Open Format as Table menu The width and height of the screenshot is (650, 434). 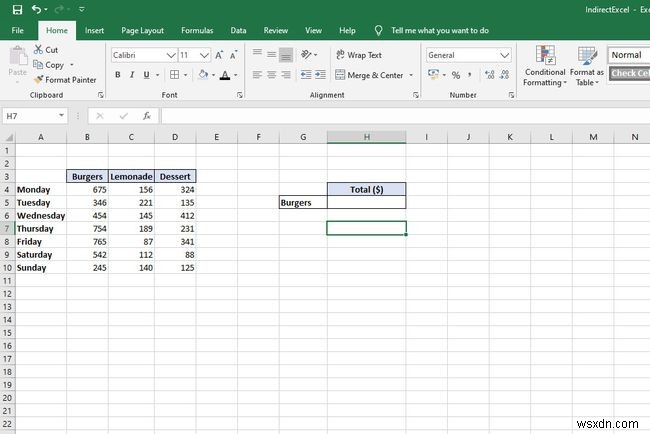click(587, 66)
